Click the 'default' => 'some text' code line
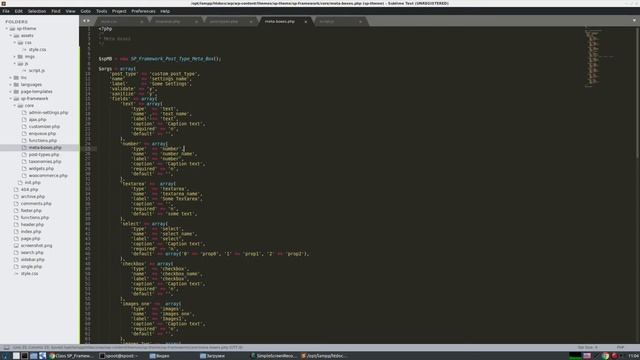This screenshot has height=360, width=640. point(164,213)
